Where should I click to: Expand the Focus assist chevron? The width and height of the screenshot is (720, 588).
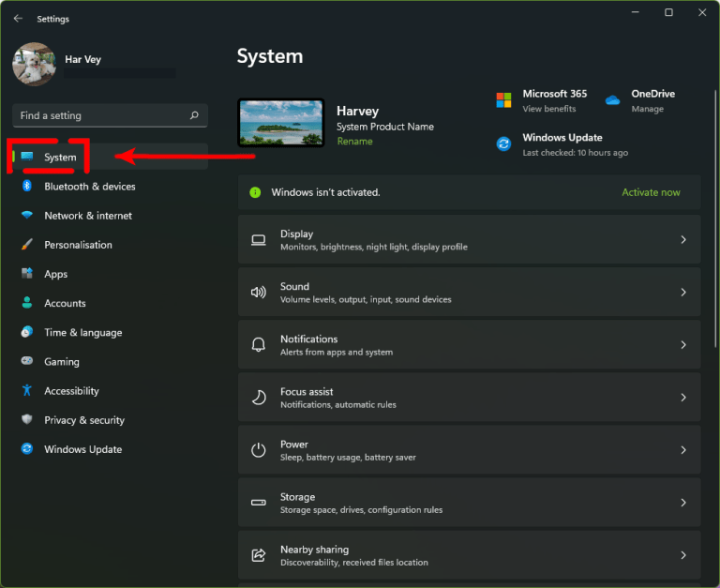point(683,398)
